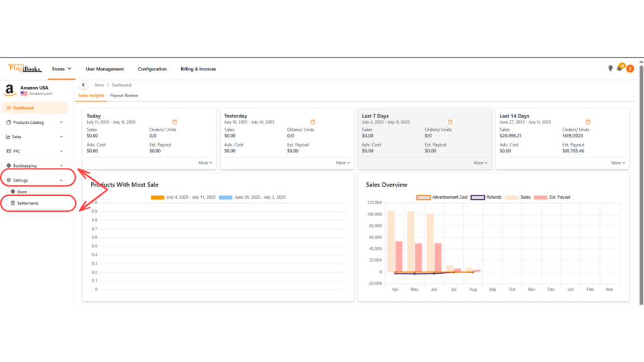This screenshot has width=644, height=362.
Task: Expand the PPC sidebar chevron
Action: [62, 151]
